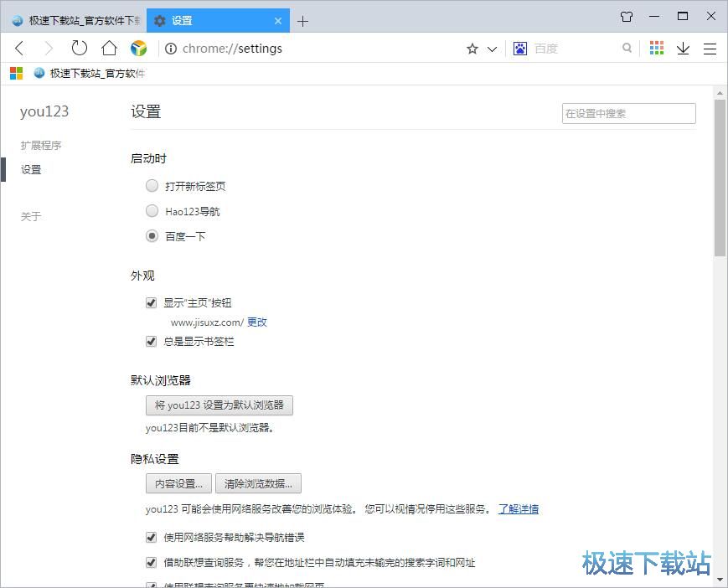
Task: Reload the page with refresh icon
Action: pos(80,48)
